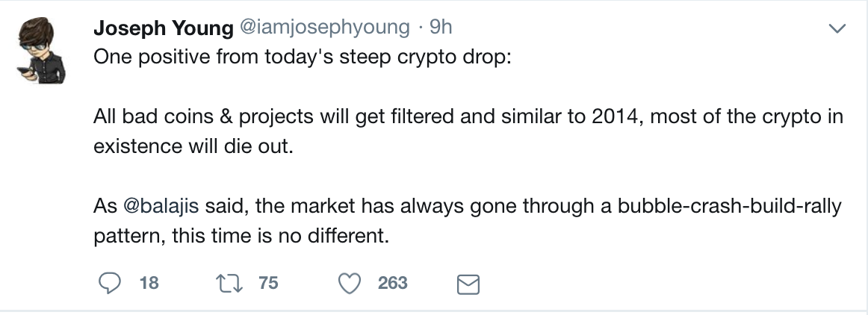Click the line 'One positive from today's steep crypto drop'
This screenshot has height=315, width=868.
(x=302, y=57)
